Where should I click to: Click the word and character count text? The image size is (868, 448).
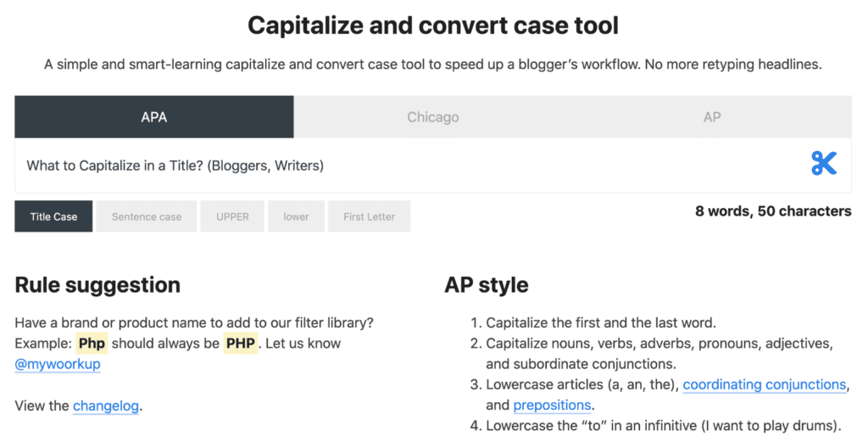773,211
